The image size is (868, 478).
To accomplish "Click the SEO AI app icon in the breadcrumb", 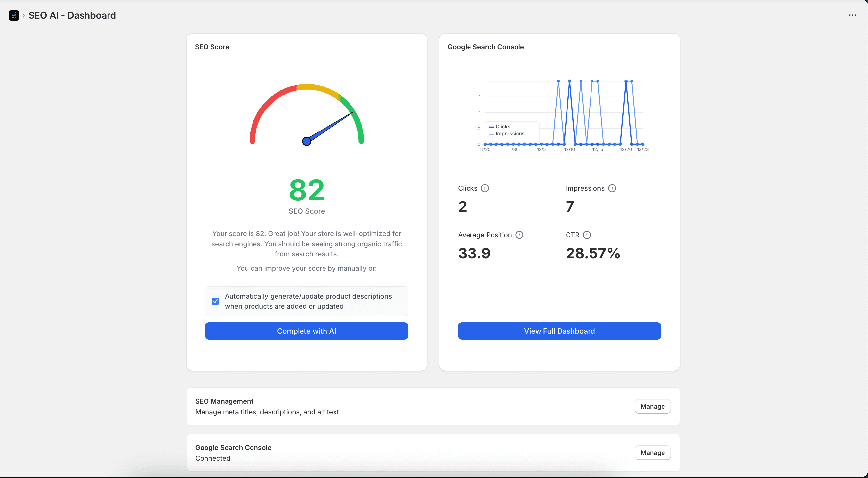I will click(x=14, y=15).
